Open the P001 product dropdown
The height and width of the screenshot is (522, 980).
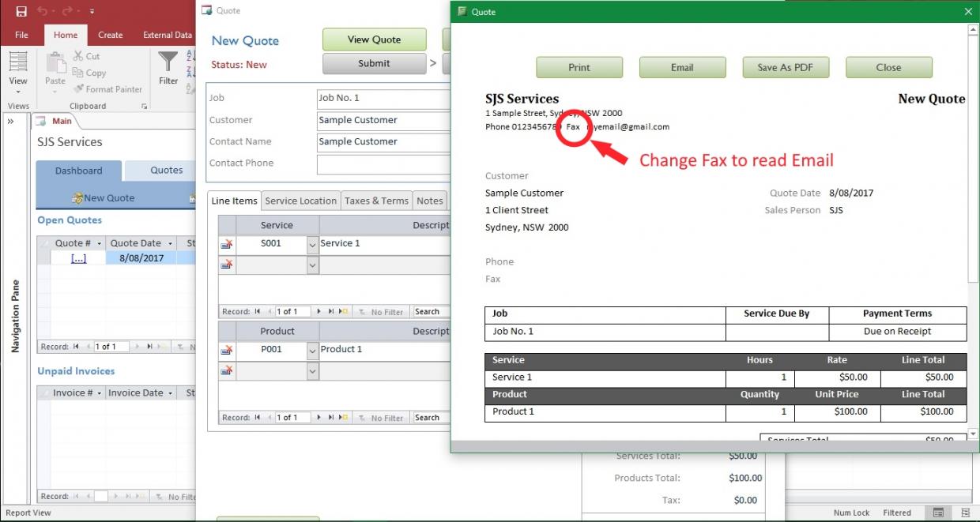coord(312,350)
